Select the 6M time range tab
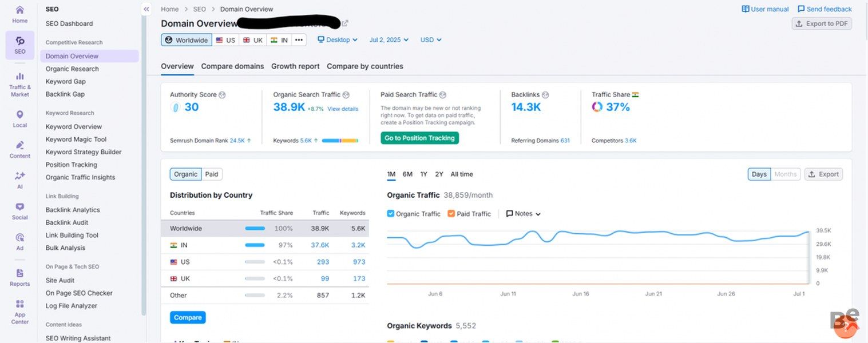Viewport: 868px width, 343px height. [407, 174]
